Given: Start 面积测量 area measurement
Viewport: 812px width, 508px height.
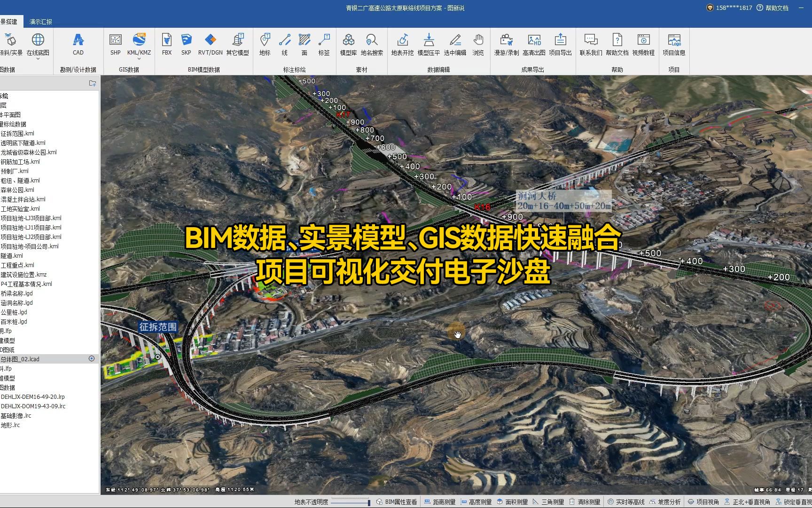Looking at the screenshot, I should tap(512, 502).
